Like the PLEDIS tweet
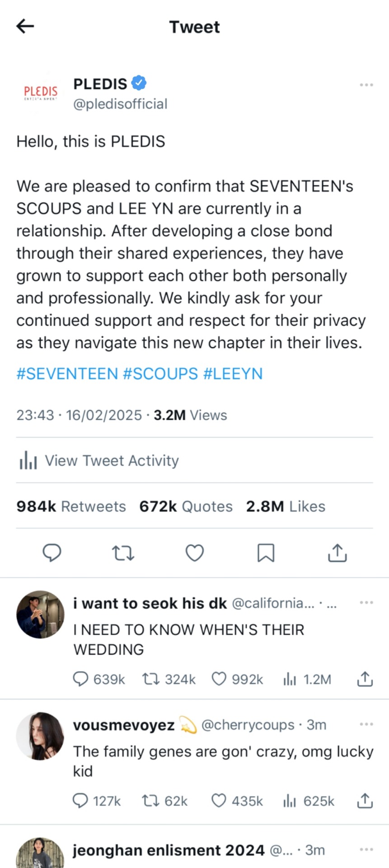 tap(195, 552)
